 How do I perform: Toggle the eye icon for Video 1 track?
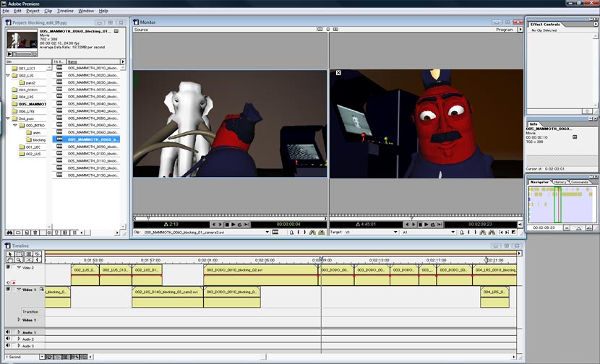8,289
